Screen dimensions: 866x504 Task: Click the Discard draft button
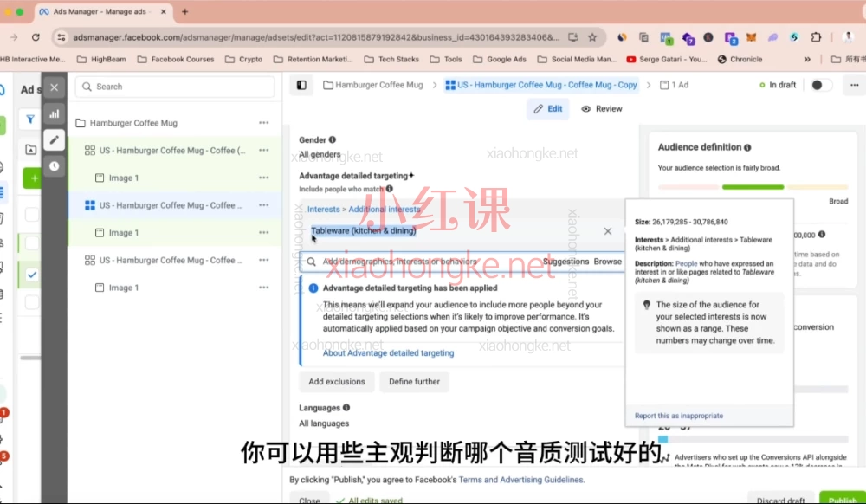(781, 499)
